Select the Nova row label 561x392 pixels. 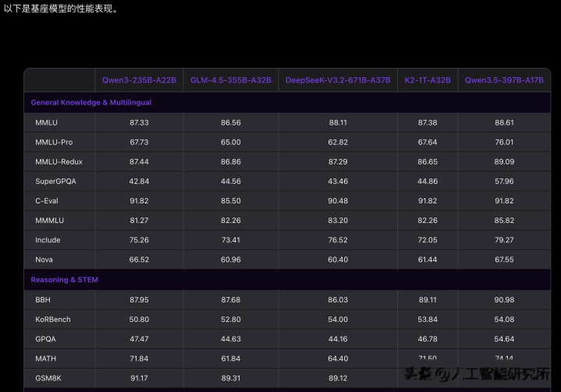click(44, 259)
